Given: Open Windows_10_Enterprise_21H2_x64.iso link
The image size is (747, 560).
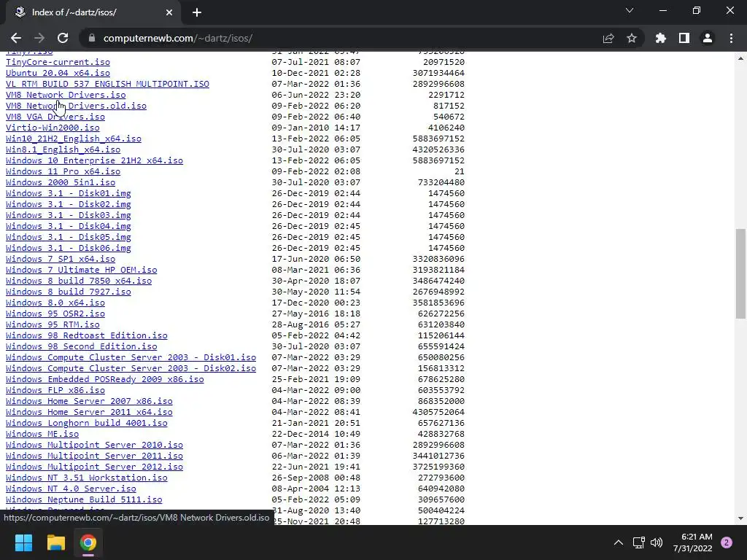Looking at the screenshot, I should [x=94, y=160].
